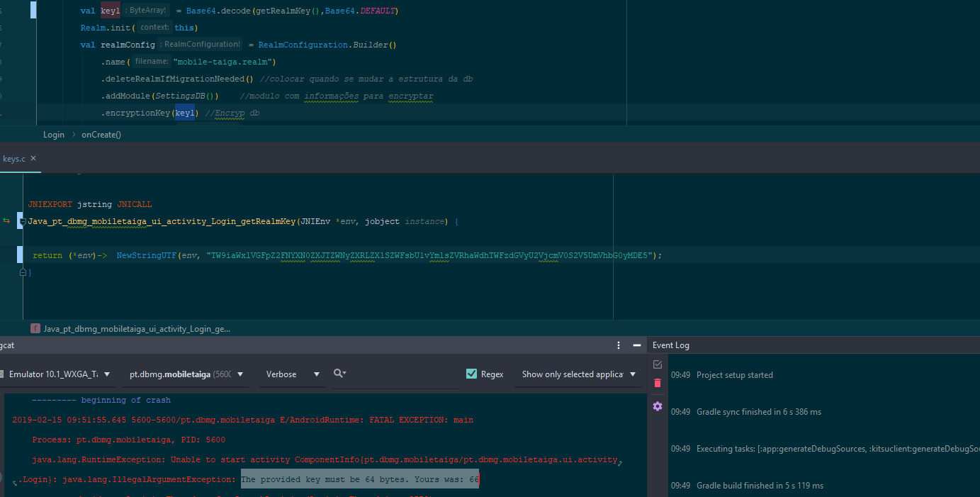Click the Event Log panel title
The width and height of the screenshot is (980, 497).
click(671, 345)
